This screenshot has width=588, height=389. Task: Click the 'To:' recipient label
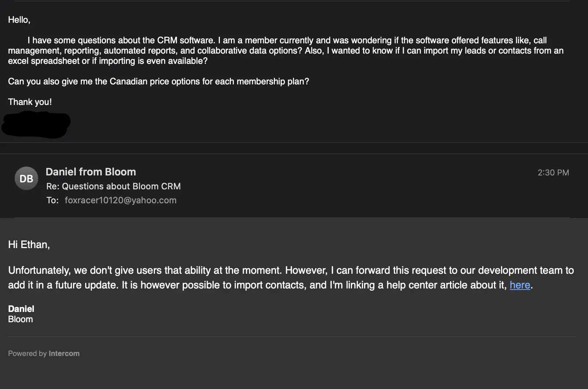point(52,200)
